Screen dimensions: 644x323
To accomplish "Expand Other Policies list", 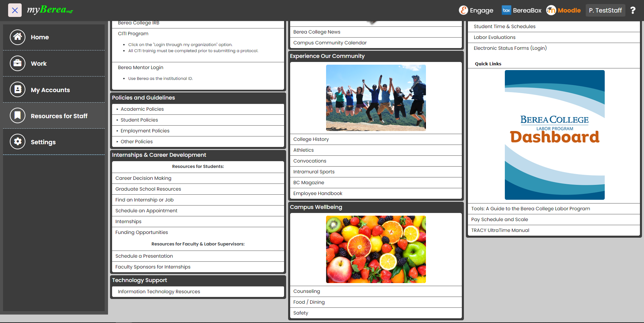I will [x=136, y=142].
